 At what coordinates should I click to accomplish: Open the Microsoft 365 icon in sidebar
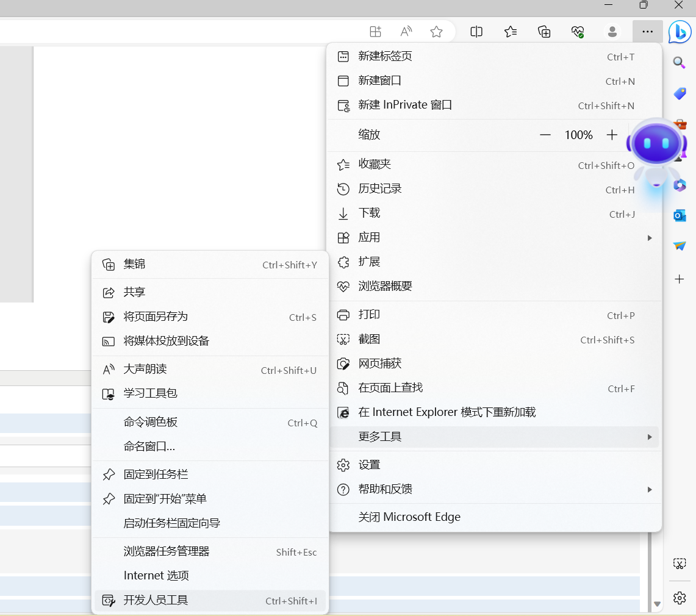click(x=680, y=185)
